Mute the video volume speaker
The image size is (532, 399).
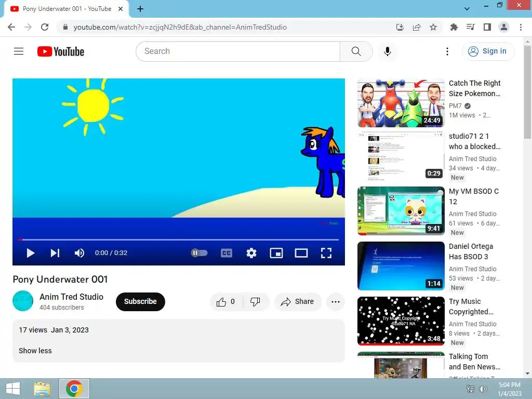79,253
